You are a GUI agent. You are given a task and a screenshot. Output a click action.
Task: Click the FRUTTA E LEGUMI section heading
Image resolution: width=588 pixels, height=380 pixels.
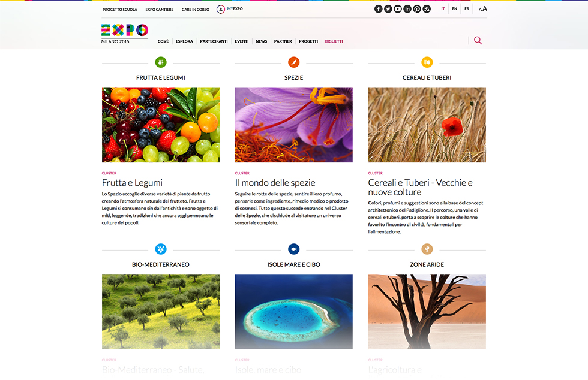[x=161, y=77]
